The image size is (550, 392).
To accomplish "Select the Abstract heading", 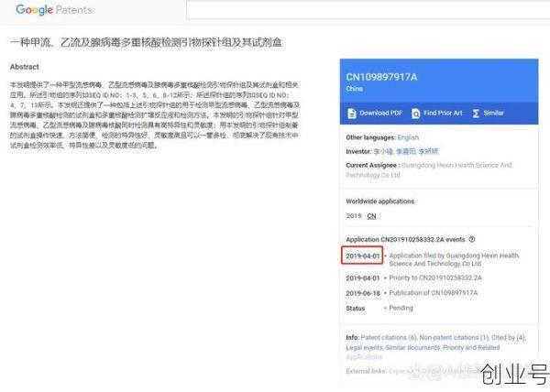I will [x=24, y=67].
